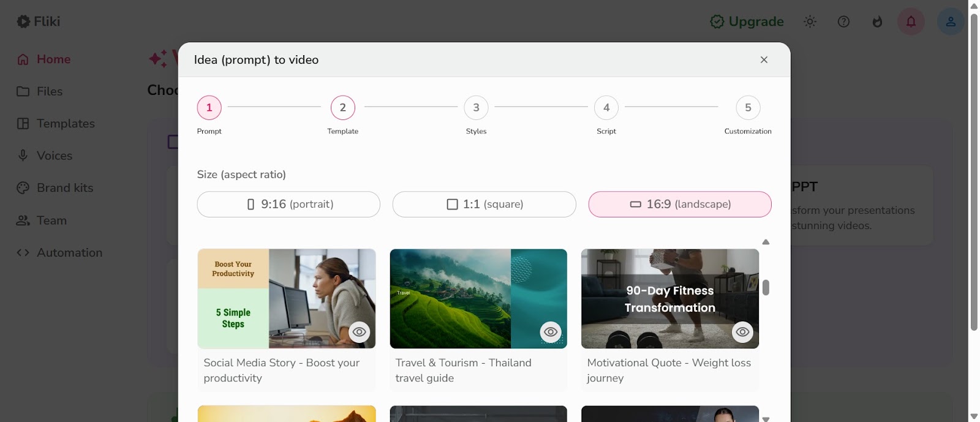
Task: Preview the Weight loss journey template eye icon
Action: (x=742, y=332)
